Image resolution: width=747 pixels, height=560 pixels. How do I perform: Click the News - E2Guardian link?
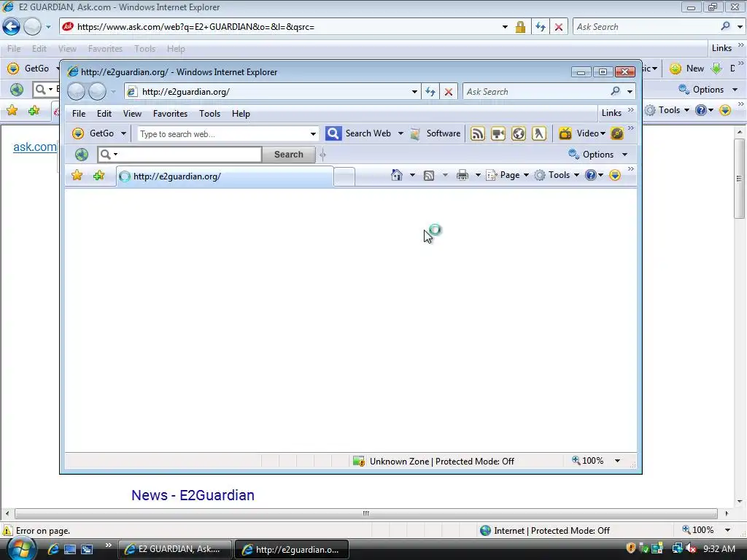(193, 495)
